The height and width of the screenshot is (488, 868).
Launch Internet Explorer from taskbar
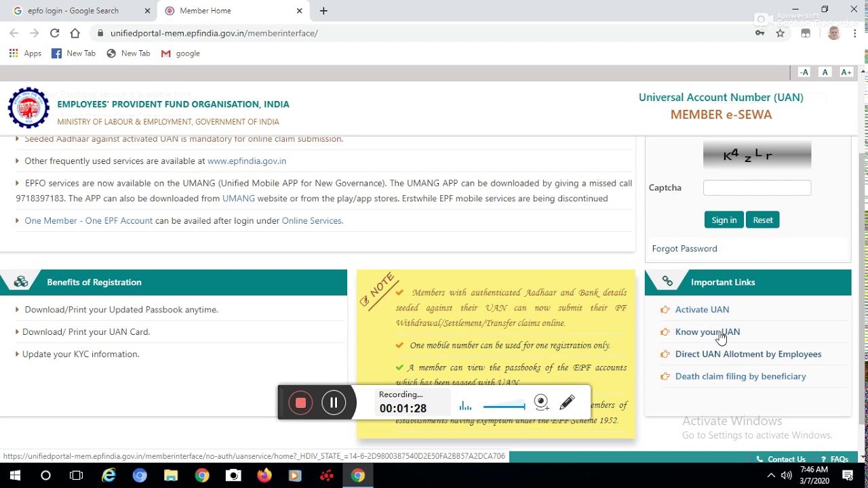tap(108, 476)
